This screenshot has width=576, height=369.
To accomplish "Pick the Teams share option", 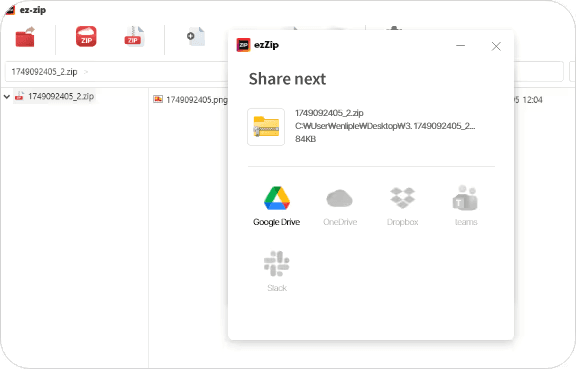I will (x=465, y=206).
